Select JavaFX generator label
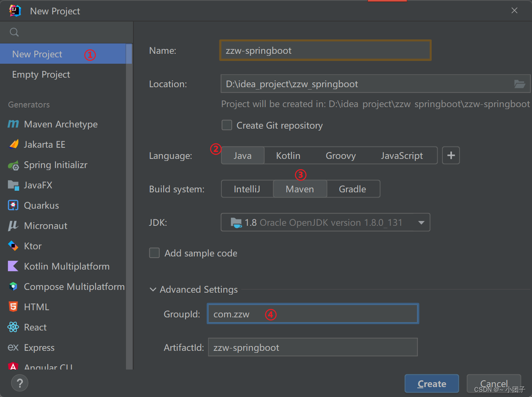The width and height of the screenshot is (532, 397). [38, 185]
